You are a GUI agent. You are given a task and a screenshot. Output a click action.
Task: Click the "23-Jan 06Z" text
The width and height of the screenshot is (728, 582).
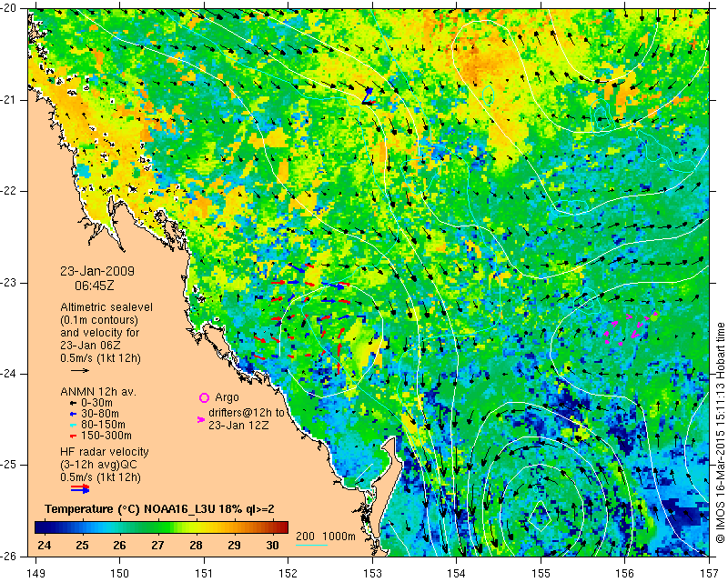(x=92, y=346)
